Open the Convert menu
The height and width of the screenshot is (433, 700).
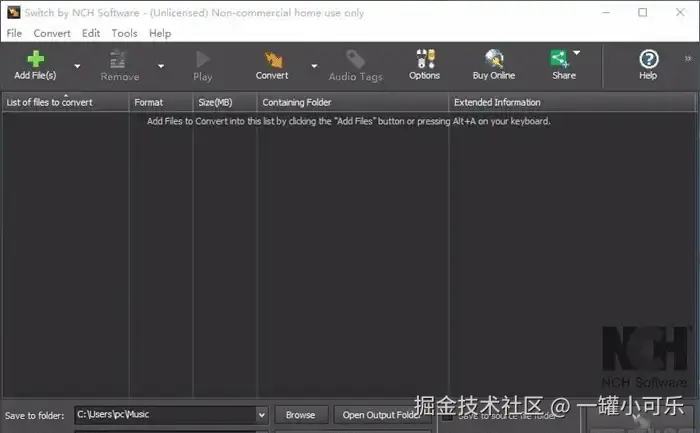52,33
